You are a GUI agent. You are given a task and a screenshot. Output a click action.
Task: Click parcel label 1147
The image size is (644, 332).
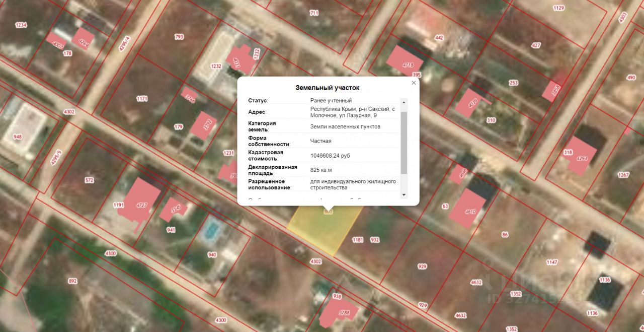pyautogui.click(x=552, y=262)
